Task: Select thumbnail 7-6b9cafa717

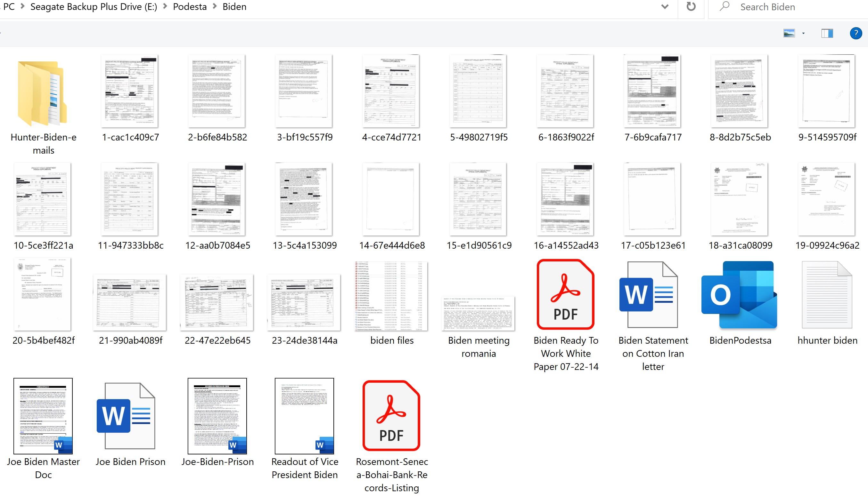Action: coord(652,91)
